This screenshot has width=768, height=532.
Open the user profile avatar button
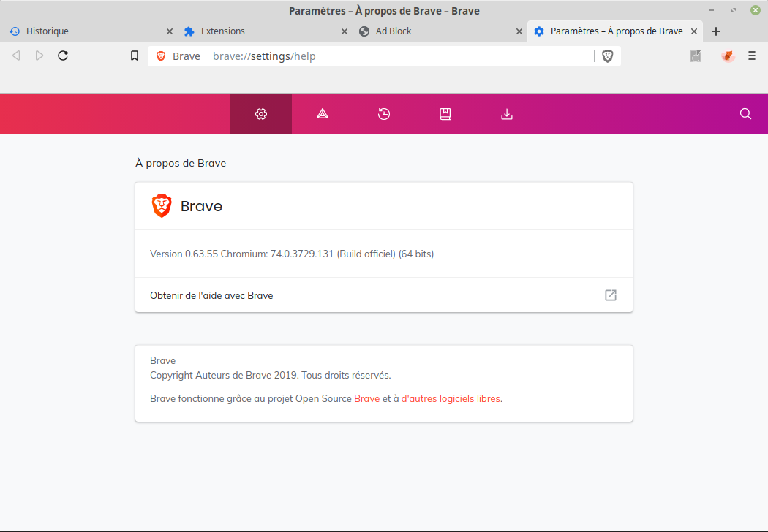(728, 56)
